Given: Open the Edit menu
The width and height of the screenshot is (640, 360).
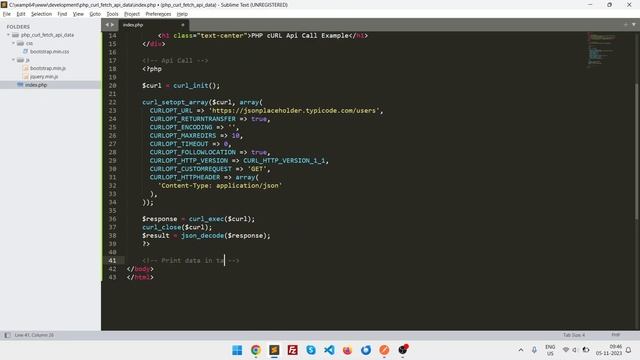Looking at the screenshot, I should pyautogui.click(x=21, y=14).
